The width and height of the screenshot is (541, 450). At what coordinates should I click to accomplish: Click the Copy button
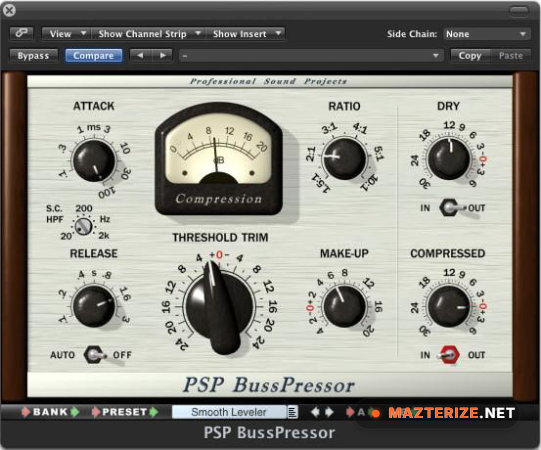[470, 56]
